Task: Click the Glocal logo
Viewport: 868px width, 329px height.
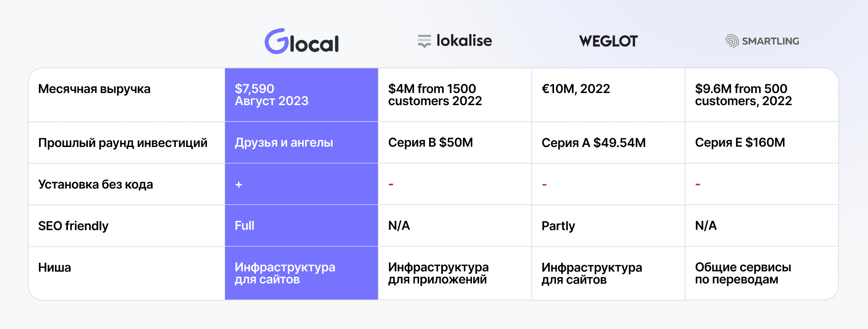Action: tap(302, 42)
